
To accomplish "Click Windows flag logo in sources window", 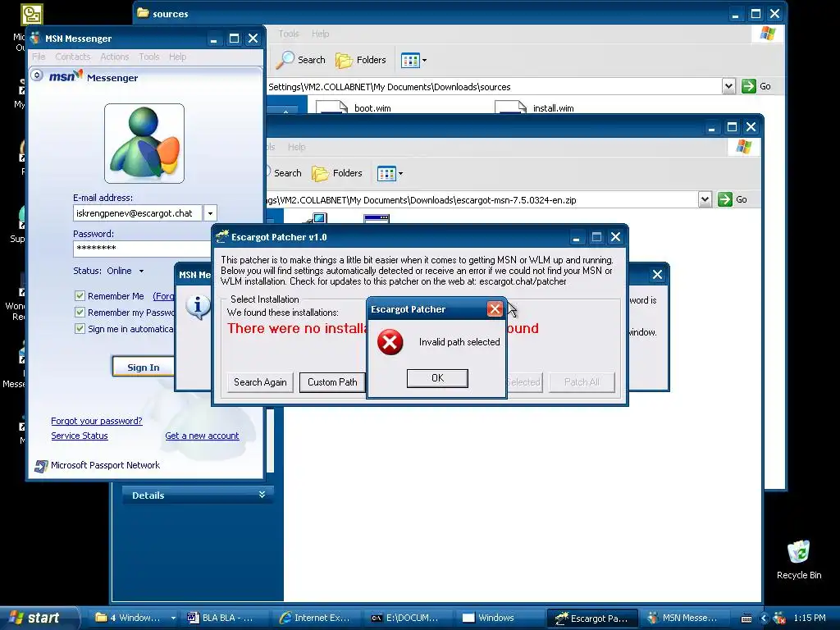I will pyautogui.click(x=767, y=33).
